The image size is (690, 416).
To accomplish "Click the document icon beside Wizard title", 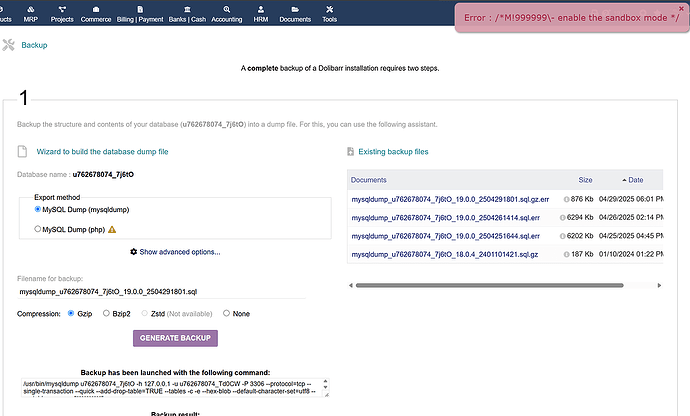I will (x=22, y=151).
